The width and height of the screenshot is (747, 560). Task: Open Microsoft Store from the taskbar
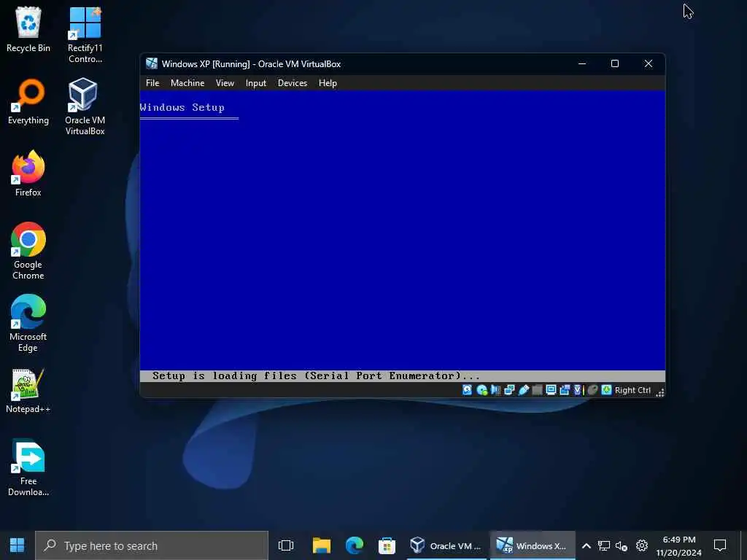(387, 545)
